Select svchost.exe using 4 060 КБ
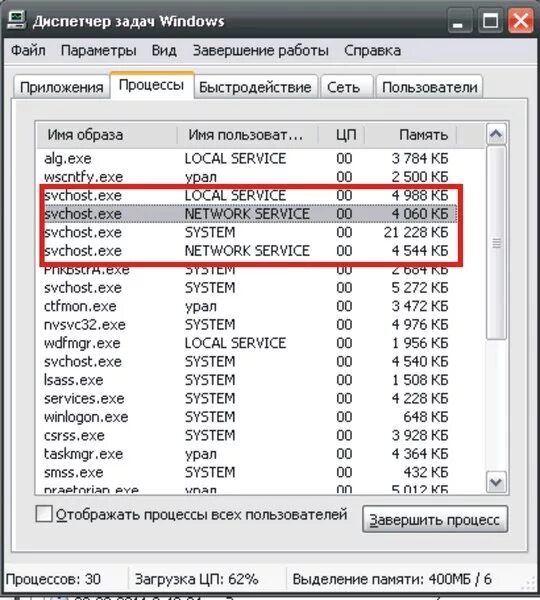 [247, 214]
